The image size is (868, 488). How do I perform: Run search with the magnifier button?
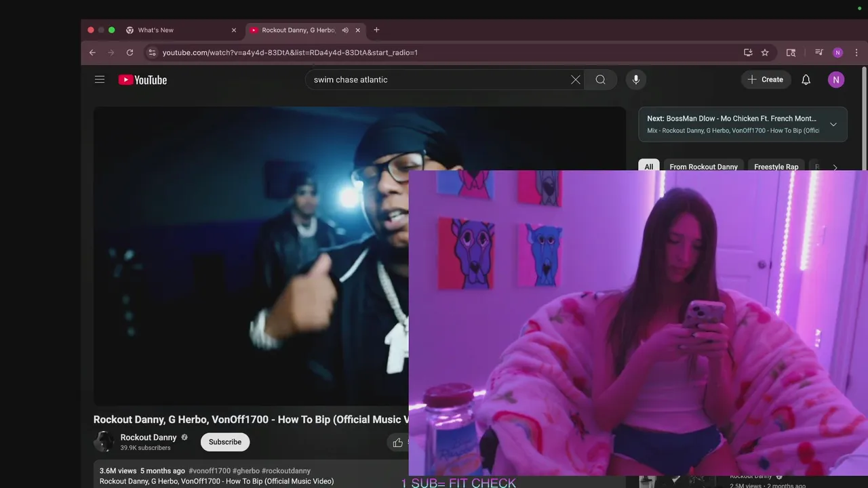point(601,80)
